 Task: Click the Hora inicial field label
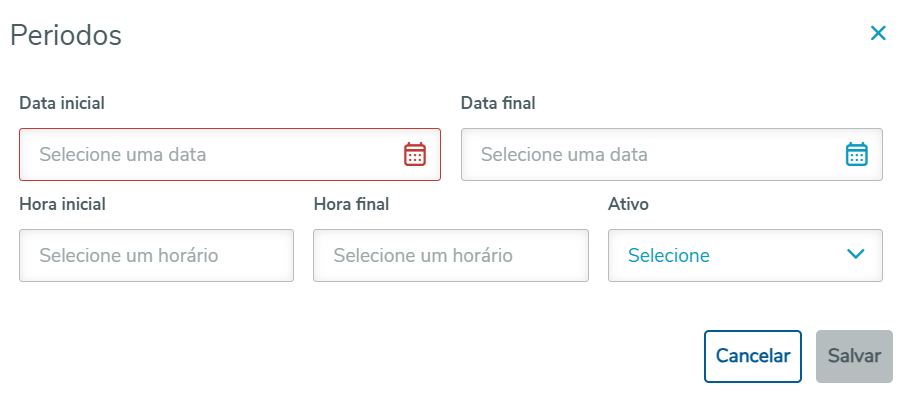[x=62, y=204]
